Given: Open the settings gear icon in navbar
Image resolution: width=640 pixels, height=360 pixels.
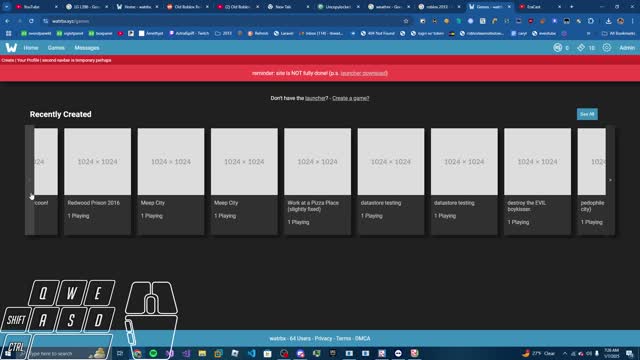Looking at the screenshot, I should tap(607, 48).
